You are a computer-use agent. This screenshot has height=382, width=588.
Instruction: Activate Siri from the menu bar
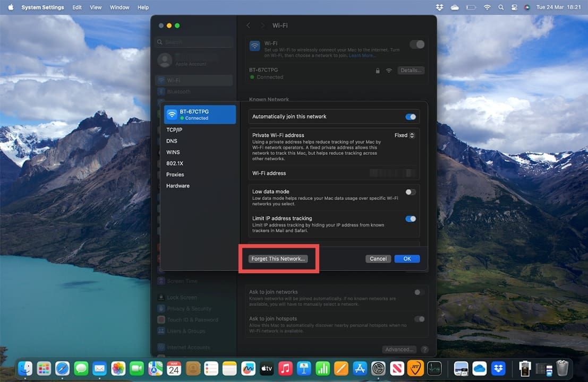tap(527, 7)
